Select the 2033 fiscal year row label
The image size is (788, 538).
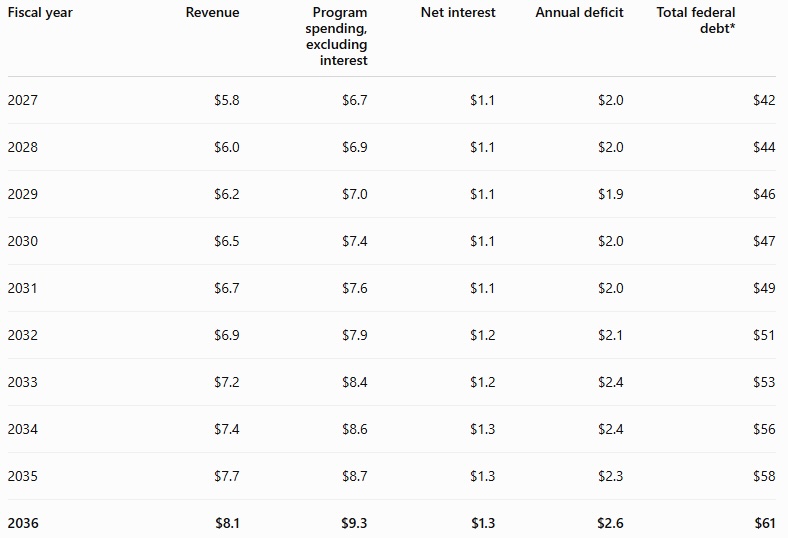pyautogui.click(x=23, y=382)
